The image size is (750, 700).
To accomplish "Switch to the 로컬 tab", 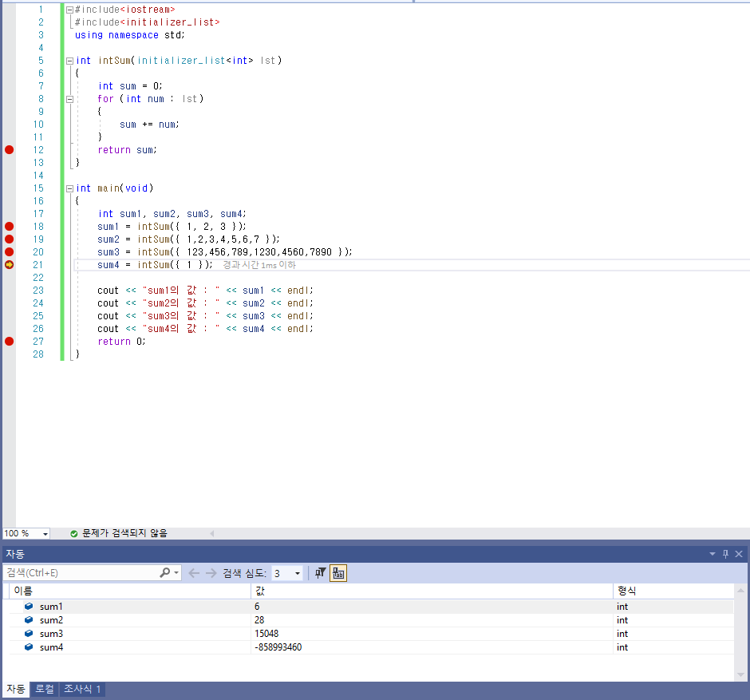I will click(x=45, y=689).
